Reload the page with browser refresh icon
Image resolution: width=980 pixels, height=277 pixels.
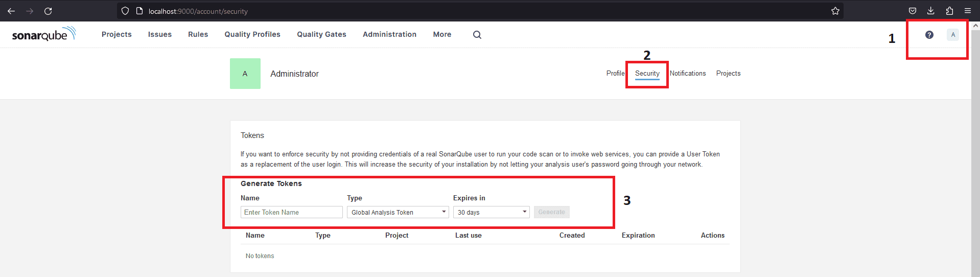48,11
